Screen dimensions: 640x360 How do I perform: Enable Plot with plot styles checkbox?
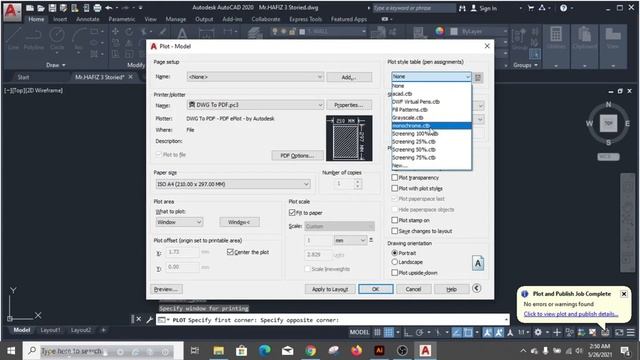tap(395, 188)
